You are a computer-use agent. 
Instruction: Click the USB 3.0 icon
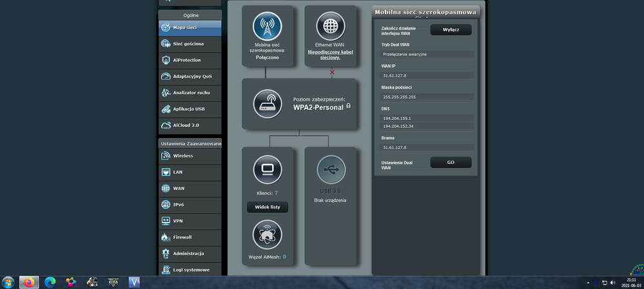[x=330, y=170]
